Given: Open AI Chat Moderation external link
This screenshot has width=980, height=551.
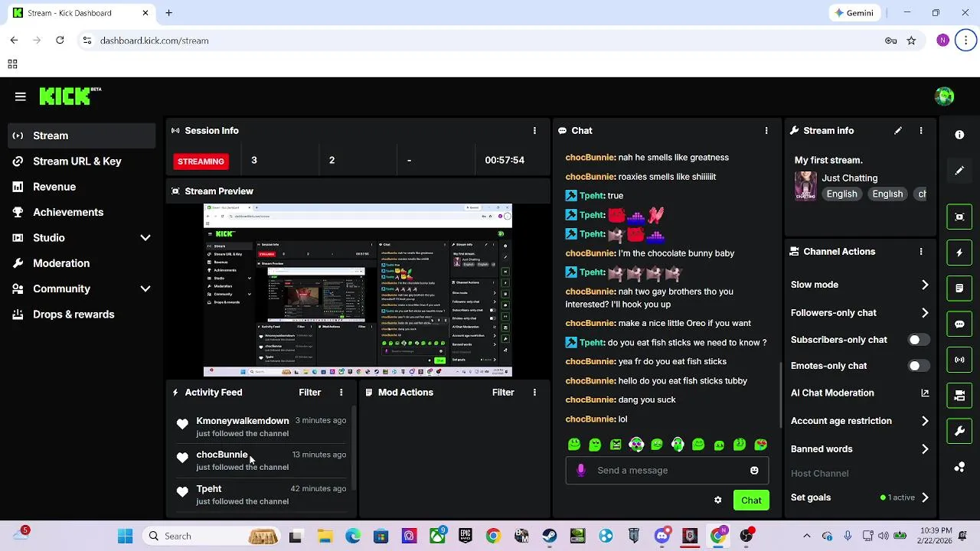Looking at the screenshot, I should [x=925, y=393].
